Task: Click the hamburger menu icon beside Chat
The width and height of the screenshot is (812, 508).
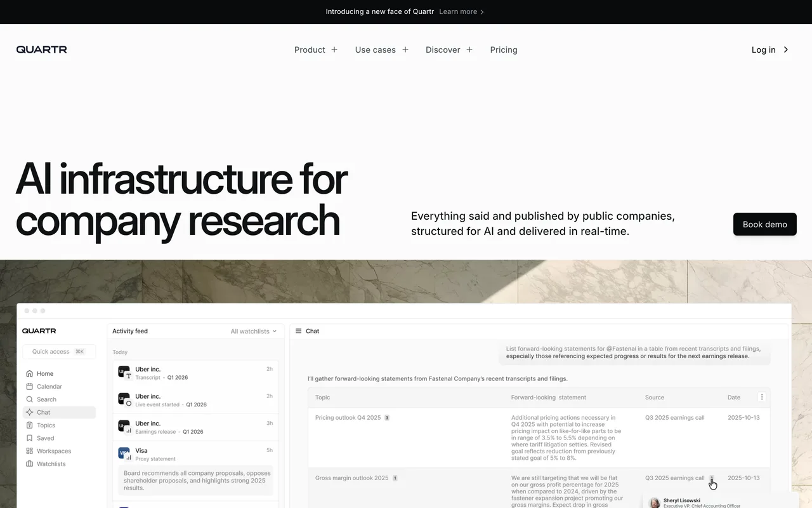Action: [x=298, y=331]
